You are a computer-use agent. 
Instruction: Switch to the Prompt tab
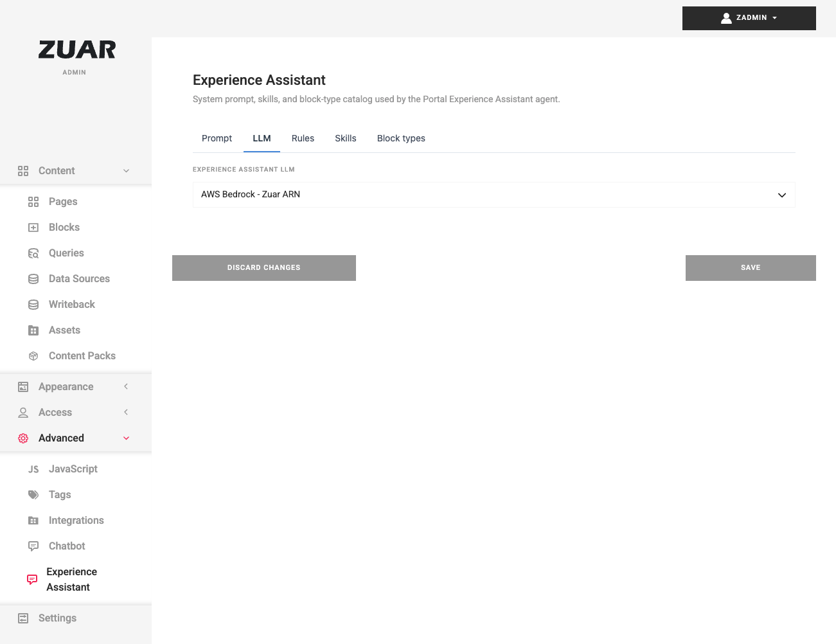pyautogui.click(x=217, y=138)
